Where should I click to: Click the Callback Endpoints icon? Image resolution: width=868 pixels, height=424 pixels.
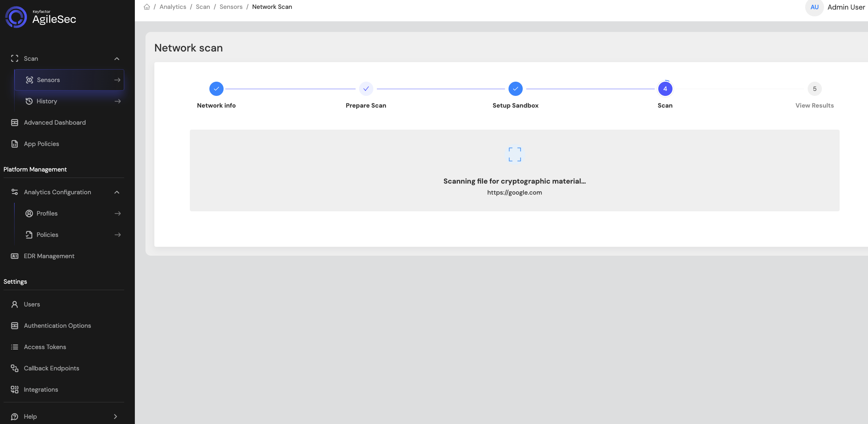(15, 368)
